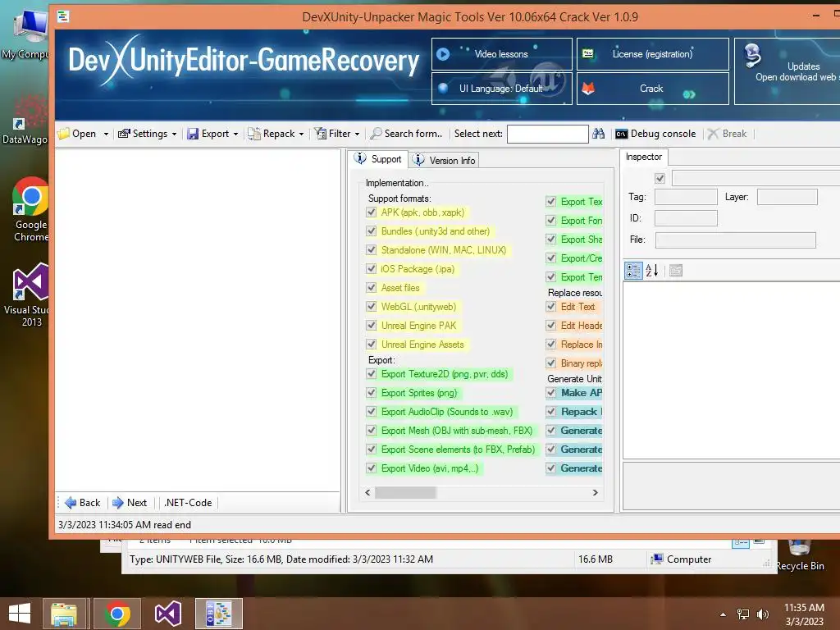Open Search form magnifier icon
Viewport: 840px width, 630px height.
(x=376, y=134)
